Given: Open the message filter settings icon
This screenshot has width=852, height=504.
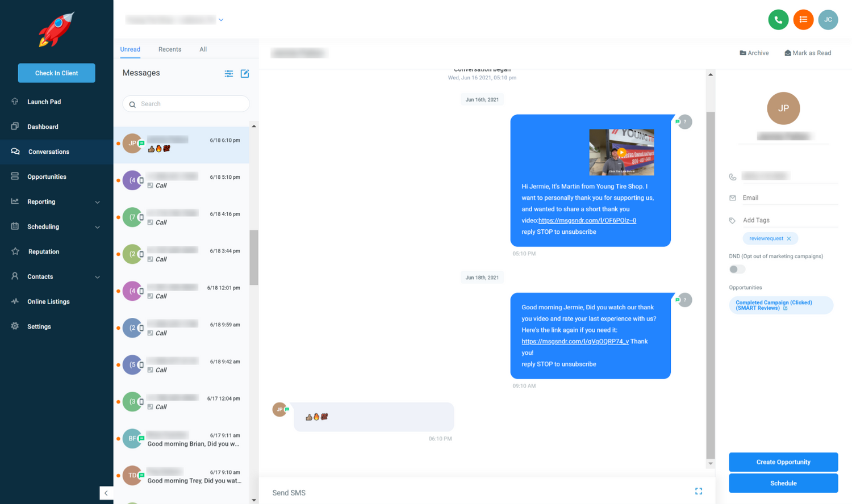Looking at the screenshot, I should [x=229, y=74].
